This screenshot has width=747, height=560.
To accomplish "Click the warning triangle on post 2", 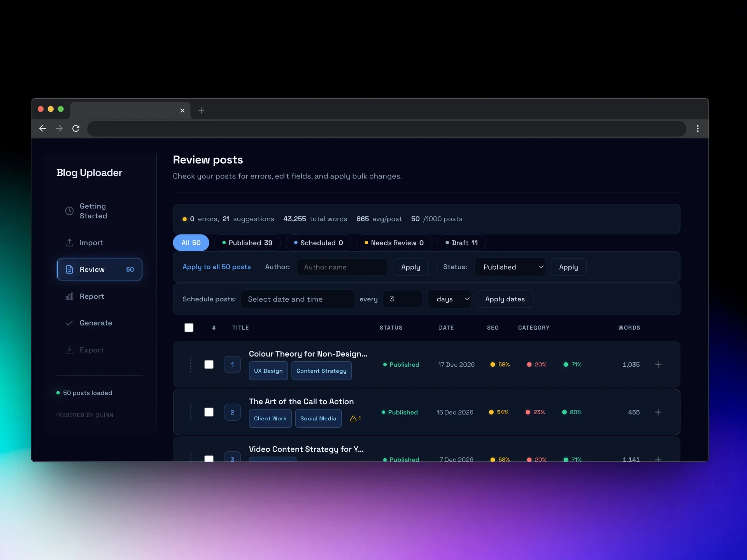I will pos(353,418).
